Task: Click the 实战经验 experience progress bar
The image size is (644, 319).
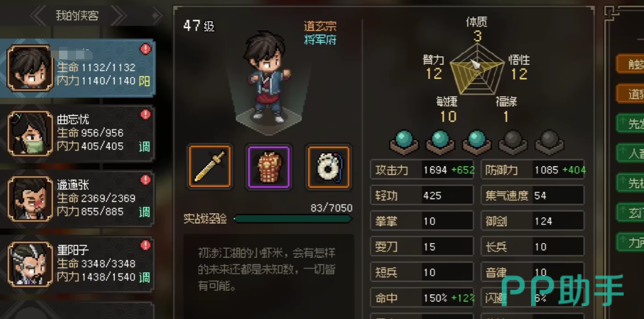Action: [293, 219]
